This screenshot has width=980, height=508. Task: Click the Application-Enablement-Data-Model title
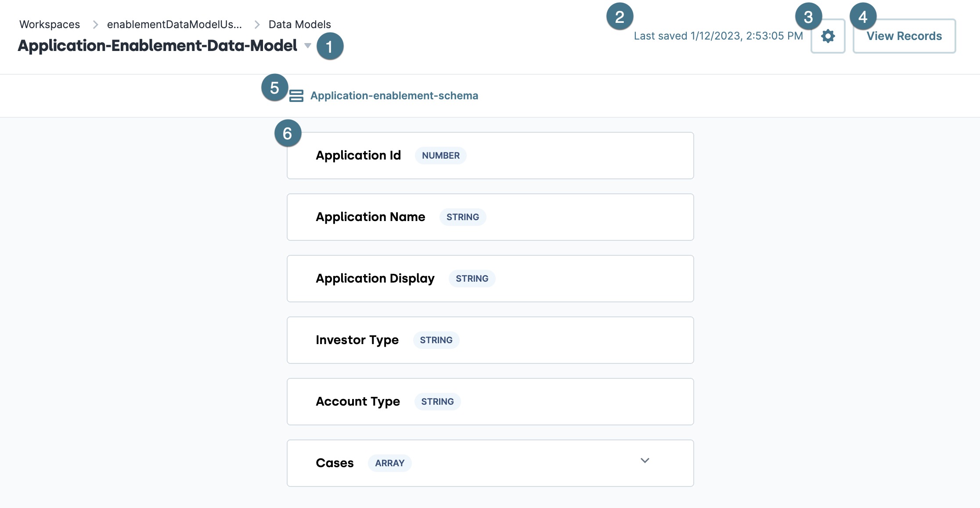click(158, 46)
